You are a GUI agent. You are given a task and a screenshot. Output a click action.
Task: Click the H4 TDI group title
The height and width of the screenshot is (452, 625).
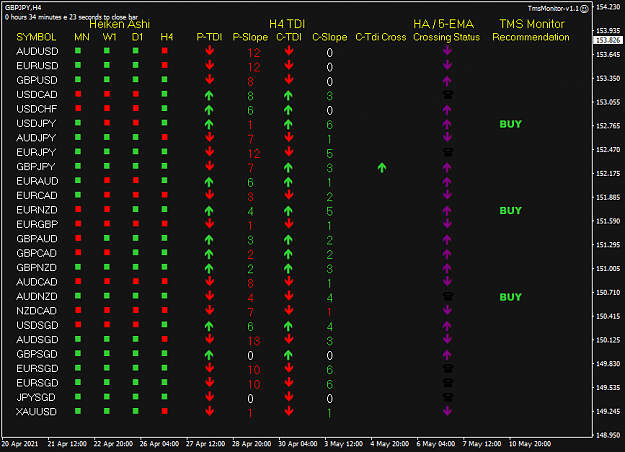click(287, 24)
